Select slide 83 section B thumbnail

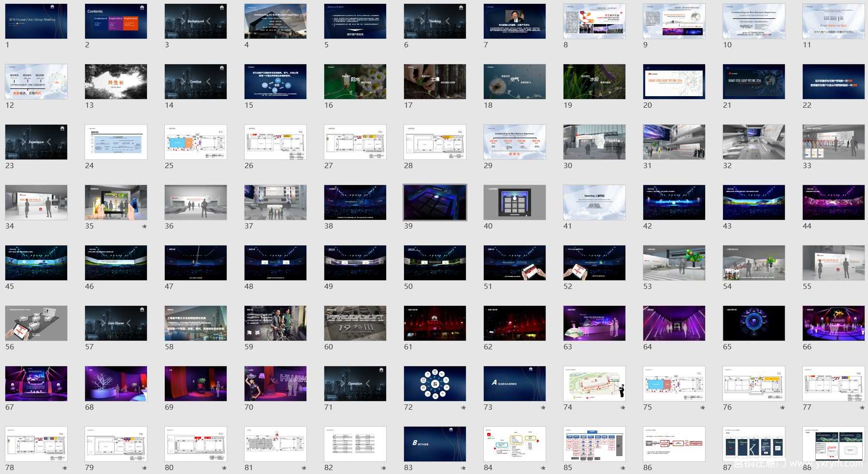tap(435, 444)
